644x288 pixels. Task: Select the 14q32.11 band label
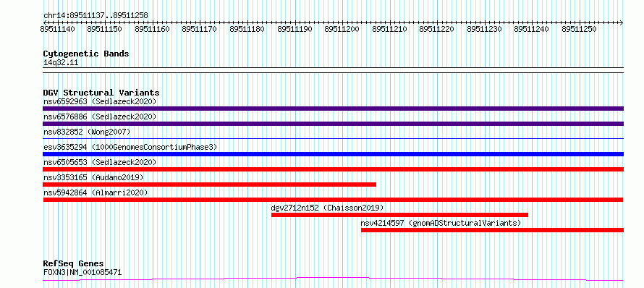click(61, 63)
